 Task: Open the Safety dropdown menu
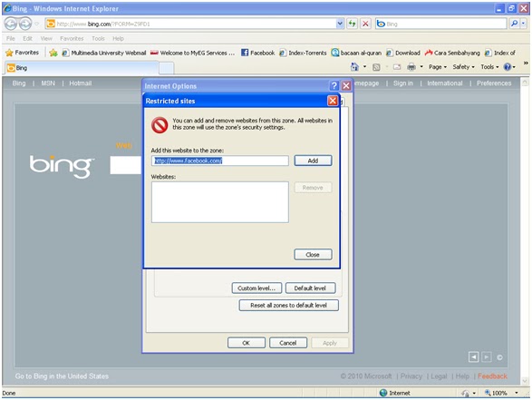point(463,67)
